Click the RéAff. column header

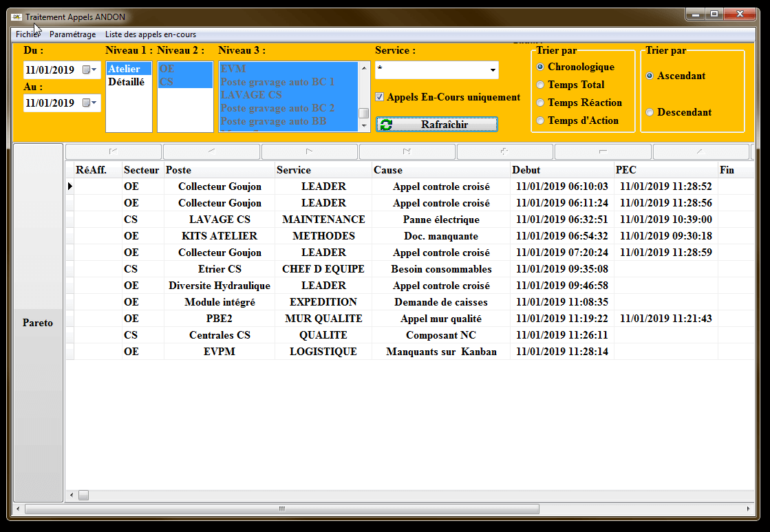pos(97,170)
